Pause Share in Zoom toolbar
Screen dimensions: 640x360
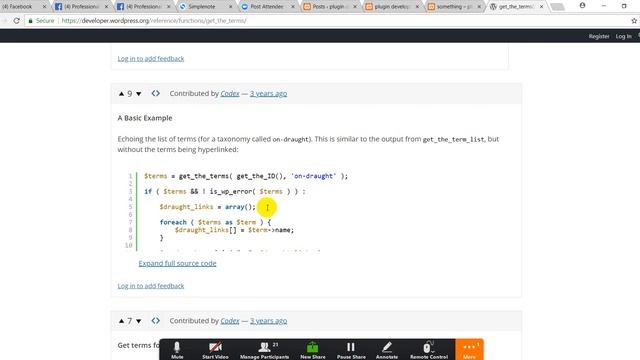pos(351,350)
